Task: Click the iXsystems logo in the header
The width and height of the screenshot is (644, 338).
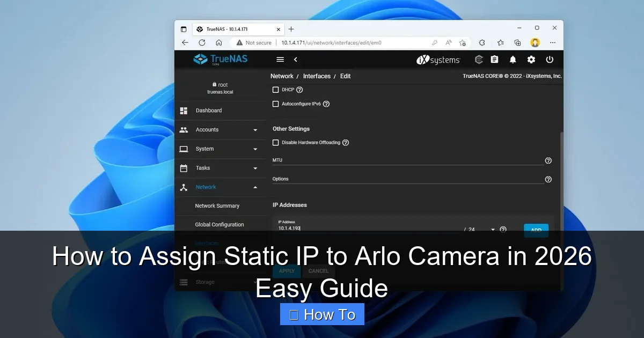Action: [438, 60]
